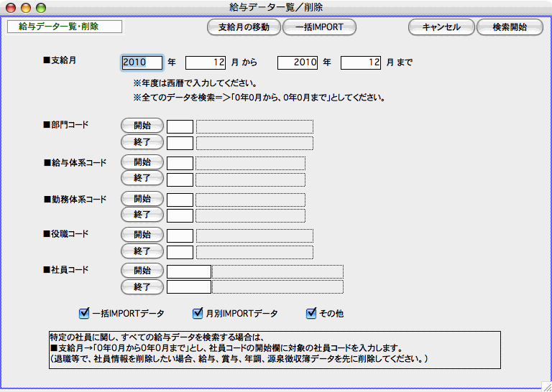Click 開始 button for 給与体系コード
The width and height of the screenshot is (552, 392).
tap(142, 162)
